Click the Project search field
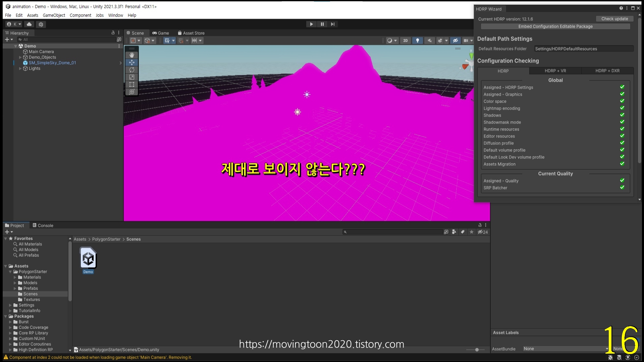Image resolution: width=644 pixels, height=362 pixels. click(392, 232)
